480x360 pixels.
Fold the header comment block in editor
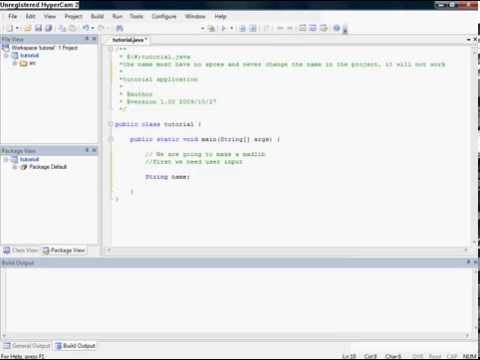pyautogui.click(x=110, y=49)
